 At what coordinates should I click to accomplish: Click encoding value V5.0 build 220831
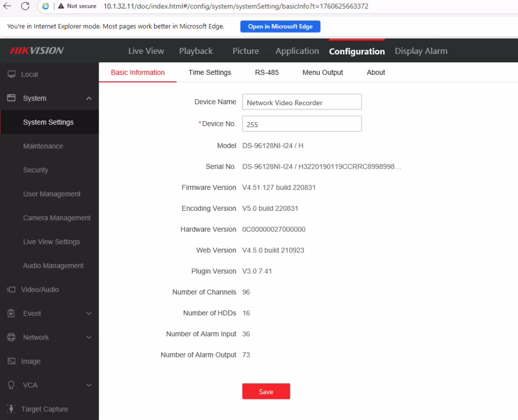(270, 209)
